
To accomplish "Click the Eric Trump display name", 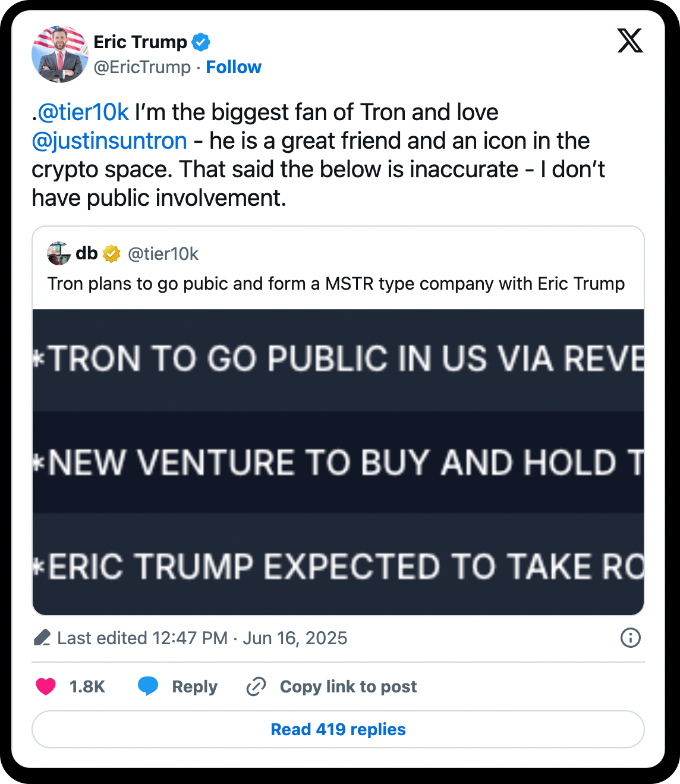I will [140, 42].
